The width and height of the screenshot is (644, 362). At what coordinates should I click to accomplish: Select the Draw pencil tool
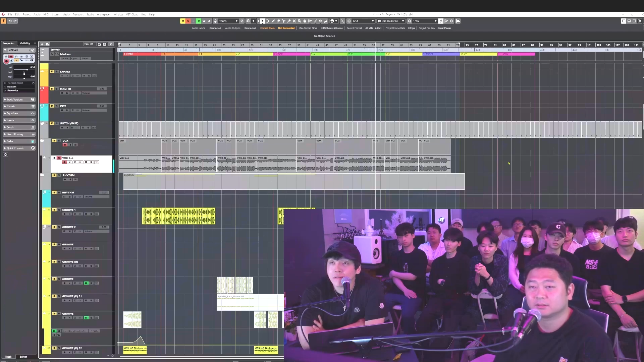(x=273, y=21)
